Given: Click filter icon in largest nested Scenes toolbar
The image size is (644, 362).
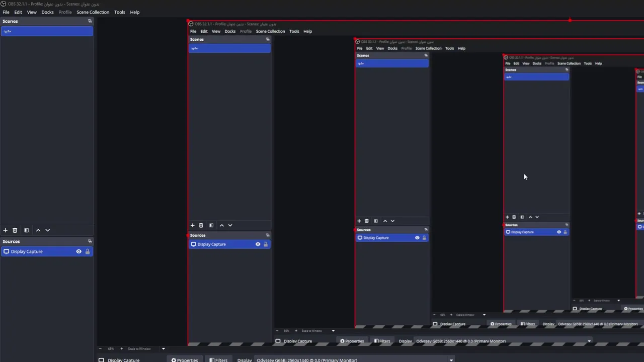Looking at the screenshot, I should [211, 225].
